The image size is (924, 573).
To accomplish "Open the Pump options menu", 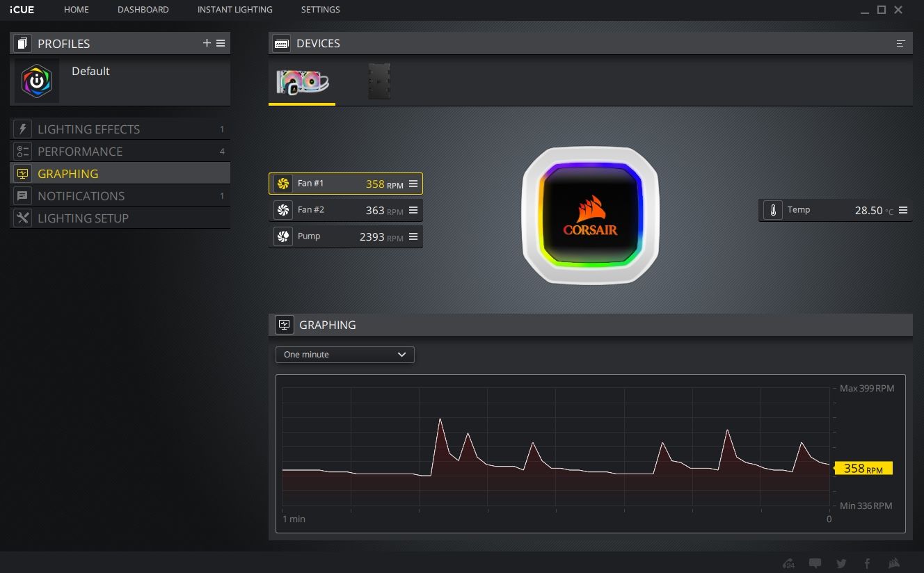I will point(413,236).
